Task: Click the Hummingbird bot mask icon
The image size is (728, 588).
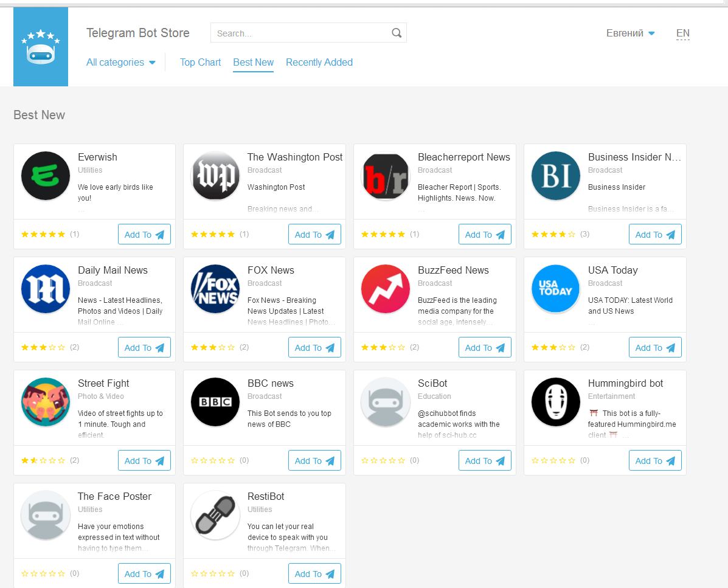Action: click(x=556, y=402)
